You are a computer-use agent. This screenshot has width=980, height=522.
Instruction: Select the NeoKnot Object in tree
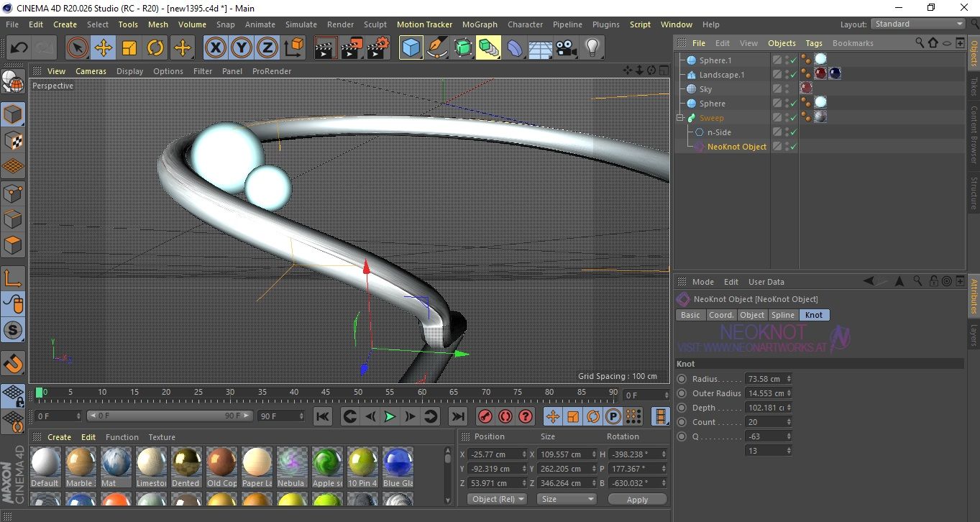pyautogui.click(x=736, y=147)
